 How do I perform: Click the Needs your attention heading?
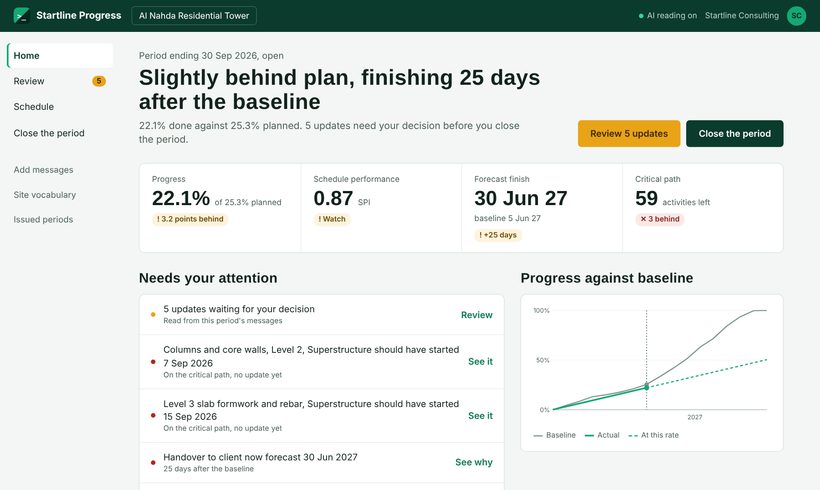pyautogui.click(x=208, y=278)
